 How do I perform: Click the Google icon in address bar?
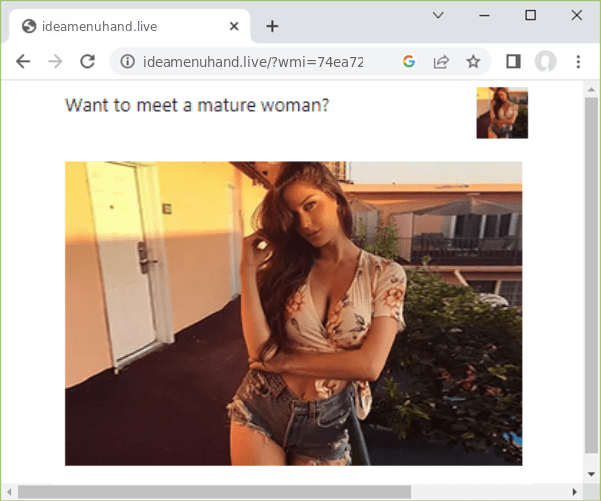point(408,62)
